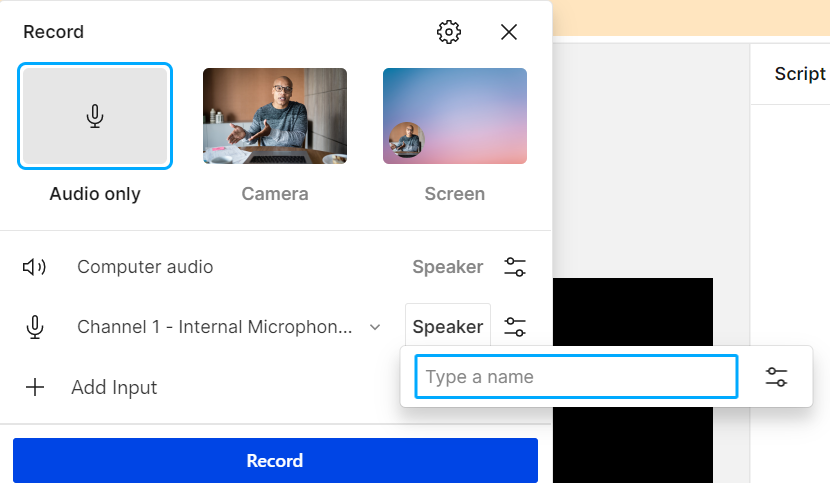Switch to the Script tab
Viewport: 830px width, 483px height.
[800, 74]
